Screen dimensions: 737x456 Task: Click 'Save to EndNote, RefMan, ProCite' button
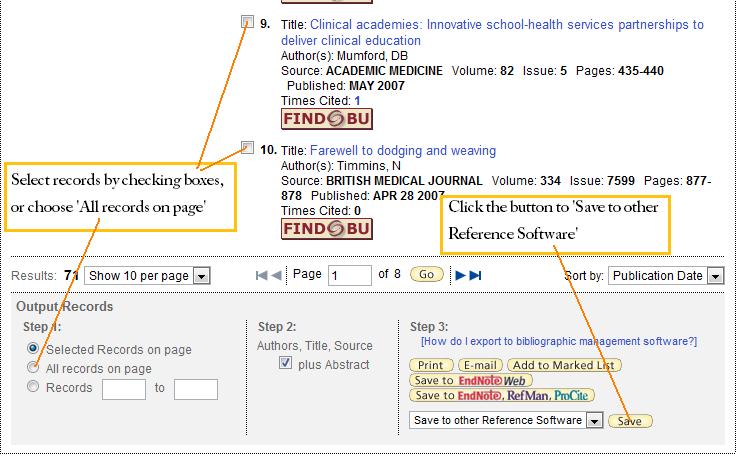pos(502,395)
